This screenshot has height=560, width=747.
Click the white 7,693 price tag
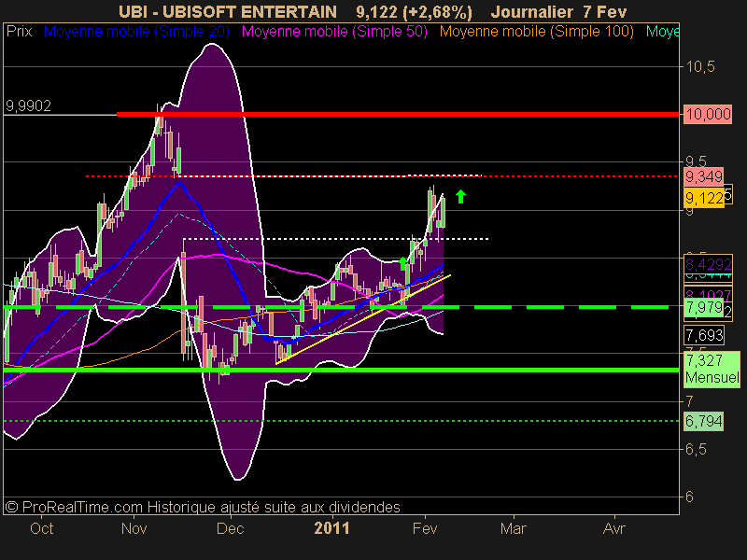tap(704, 335)
